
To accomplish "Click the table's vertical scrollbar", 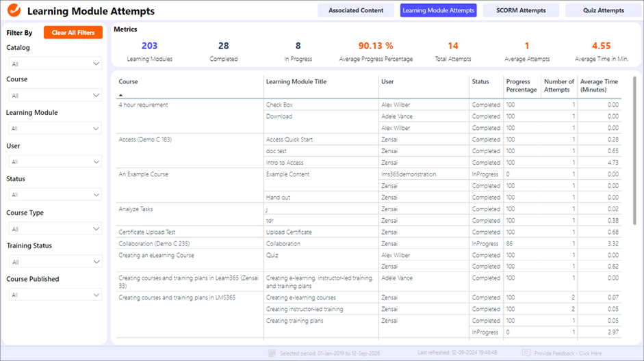I will point(634,150).
